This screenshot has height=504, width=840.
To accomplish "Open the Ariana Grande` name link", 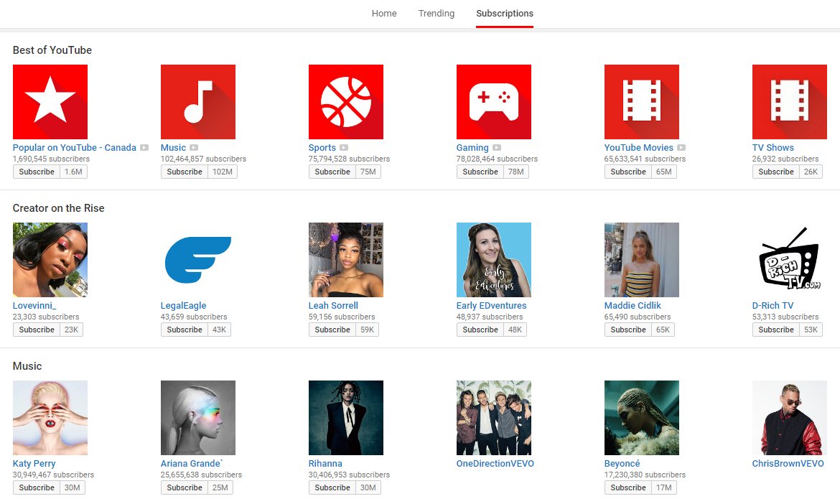I will click(192, 464).
